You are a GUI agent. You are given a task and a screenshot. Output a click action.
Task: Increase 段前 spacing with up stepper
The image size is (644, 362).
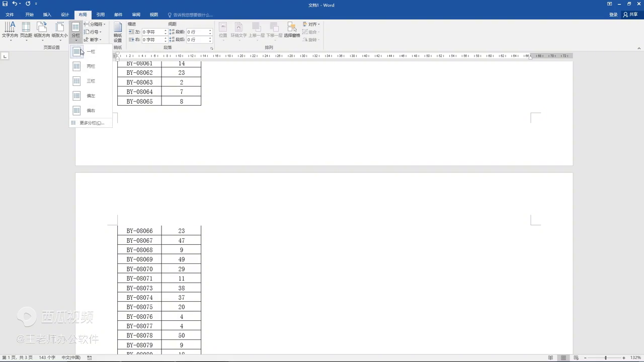210,31
